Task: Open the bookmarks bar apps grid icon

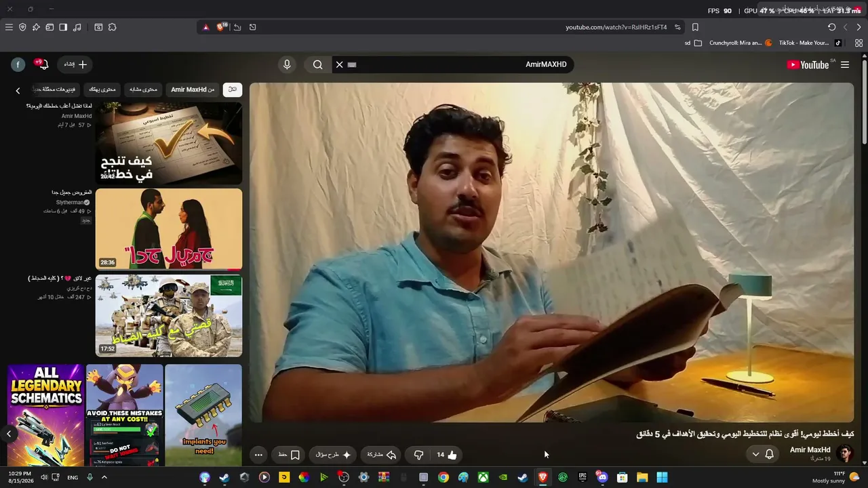Action: point(859,43)
